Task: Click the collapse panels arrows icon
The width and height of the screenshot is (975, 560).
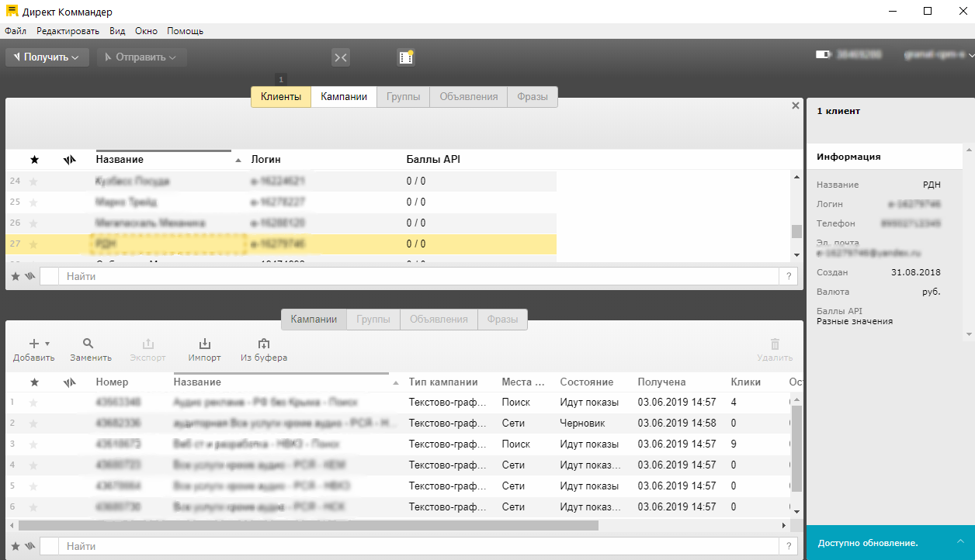Action: [x=340, y=57]
